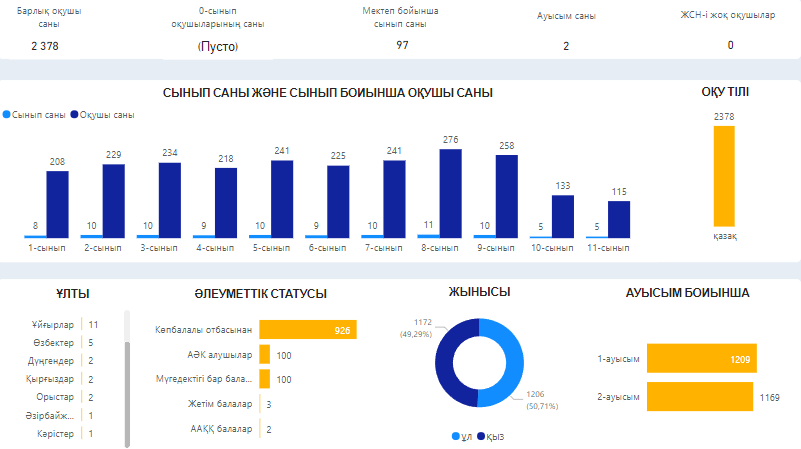Image resolution: width=801 pixels, height=449 pixels.
Task: Click the 1-ауысым bar showing 1209
Action: 700,358
